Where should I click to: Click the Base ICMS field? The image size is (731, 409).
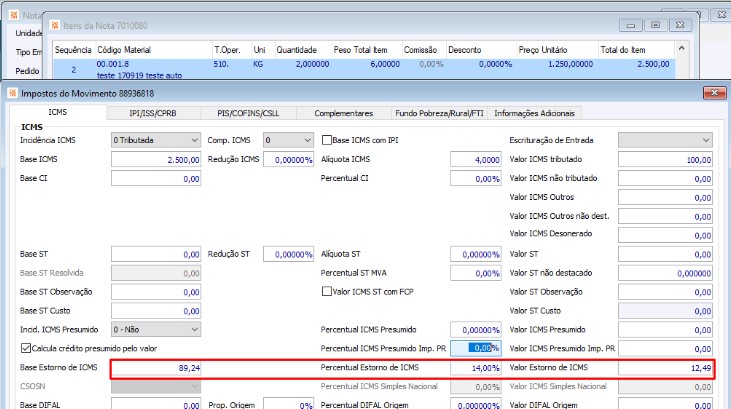[156, 159]
